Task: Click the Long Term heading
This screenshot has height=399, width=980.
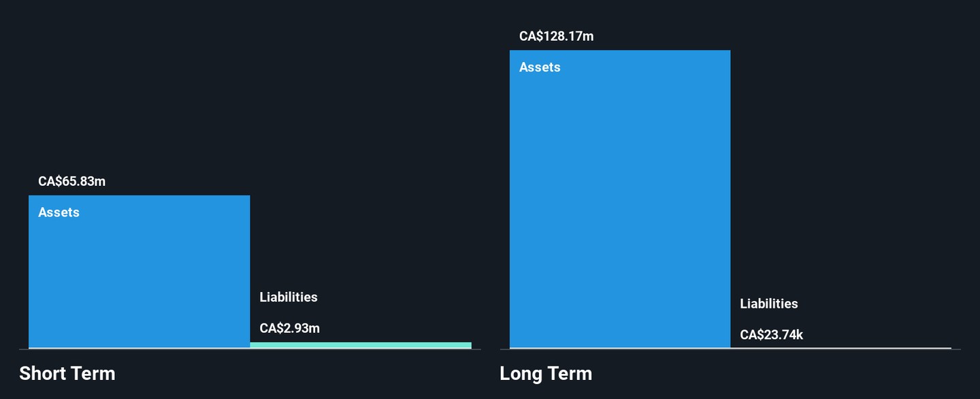Action: pos(546,373)
